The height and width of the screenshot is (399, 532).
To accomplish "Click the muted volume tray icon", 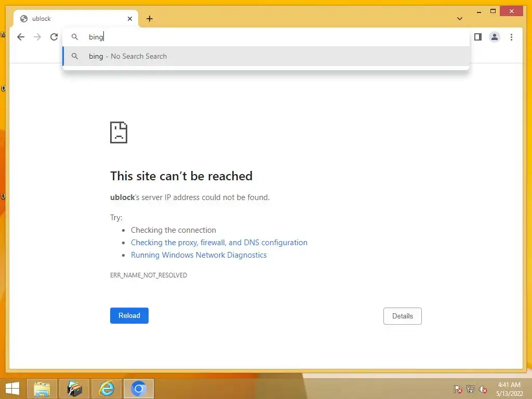I will (x=483, y=389).
